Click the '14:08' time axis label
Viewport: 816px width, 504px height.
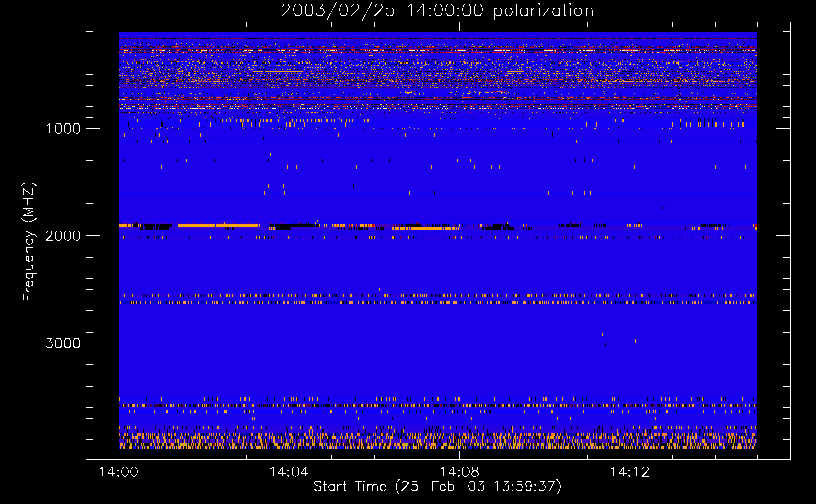coord(459,472)
